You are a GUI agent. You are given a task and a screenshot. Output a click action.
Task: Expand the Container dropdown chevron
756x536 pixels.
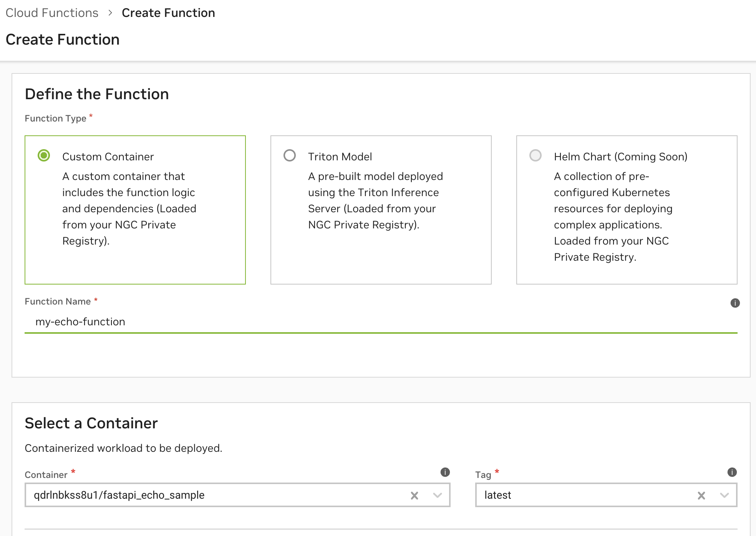coord(437,496)
